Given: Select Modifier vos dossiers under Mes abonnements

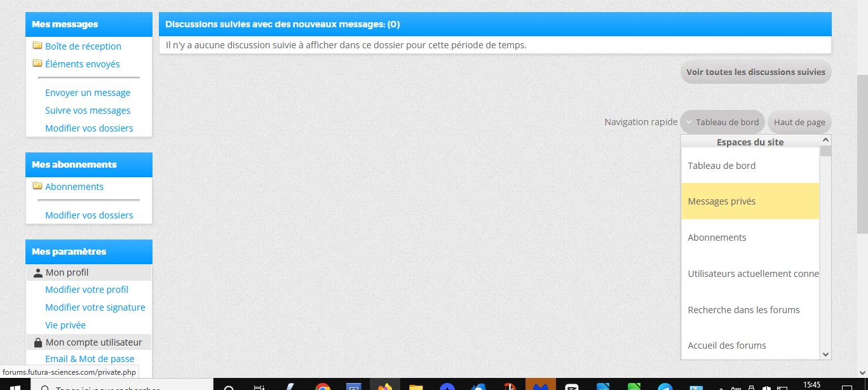Looking at the screenshot, I should tap(89, 215).
